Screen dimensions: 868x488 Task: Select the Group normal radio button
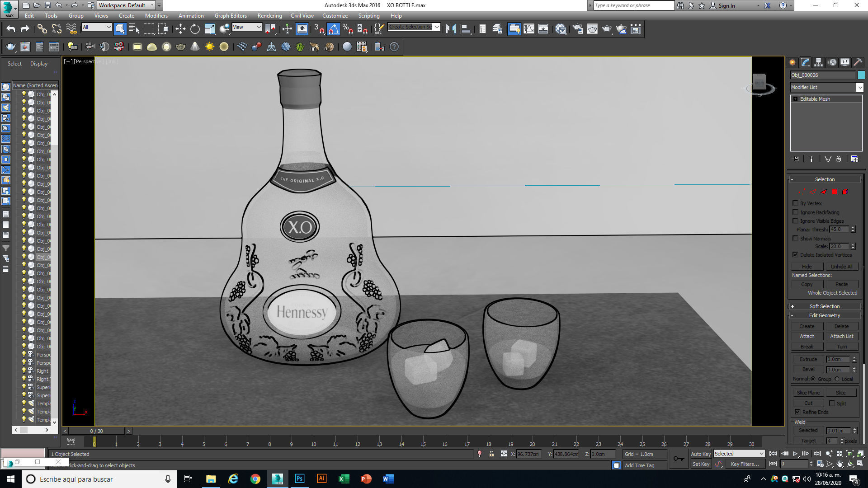tap(813, 379)
